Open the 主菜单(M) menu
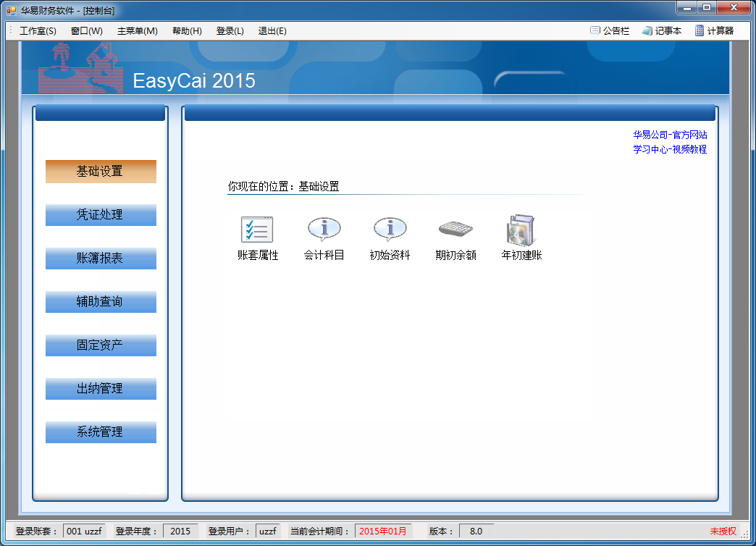The width and height of the screenshot is (756, 546). [x=138, y=31]
